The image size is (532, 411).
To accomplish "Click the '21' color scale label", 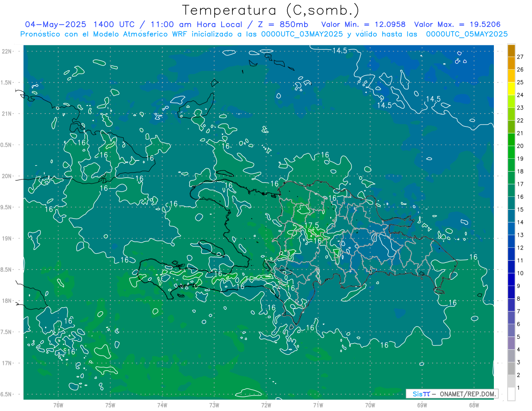I will [520, 133].
